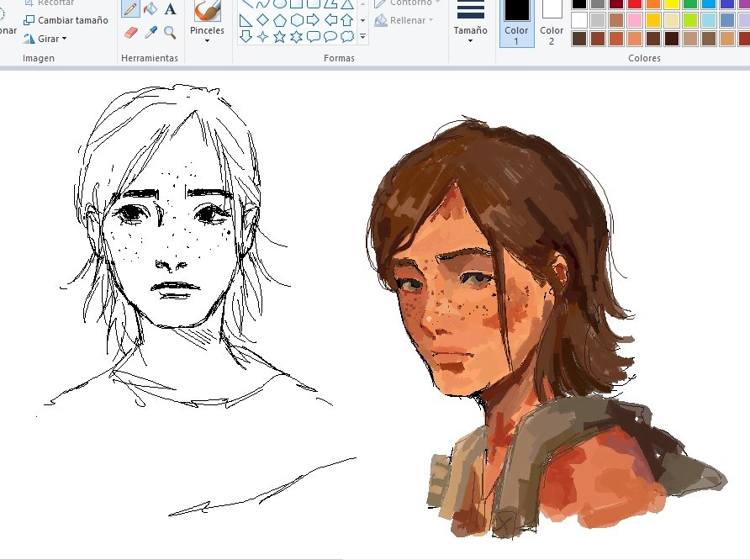Screen dimensions: 750x560
Task: Pick the darkest brown custom color swatch
Action: (672, 38)
